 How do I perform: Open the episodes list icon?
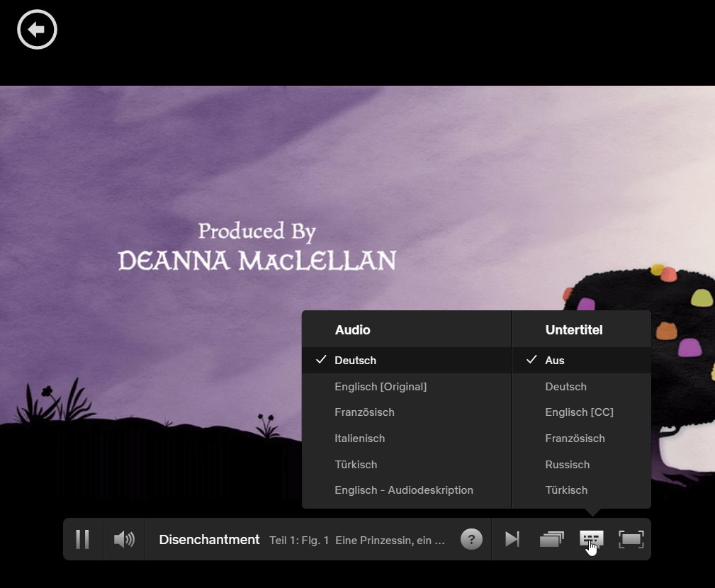click(x=552, y=539)
